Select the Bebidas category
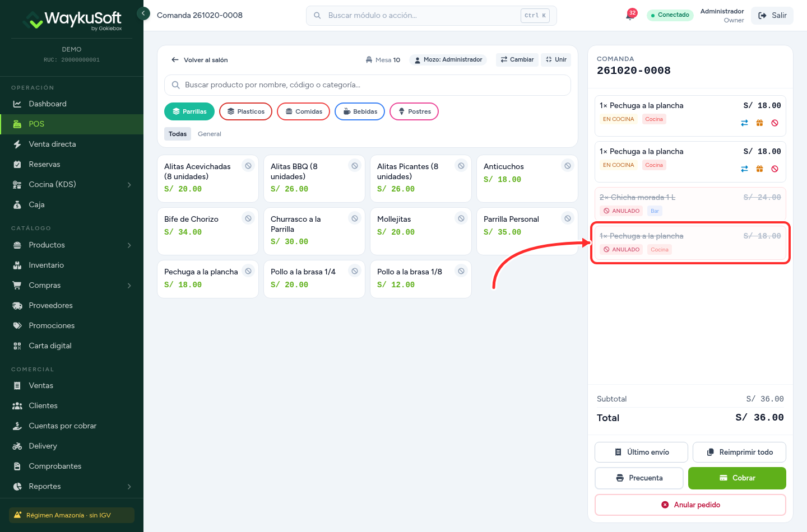The height and width of the screenshot is (532, 807). [360, 111]
